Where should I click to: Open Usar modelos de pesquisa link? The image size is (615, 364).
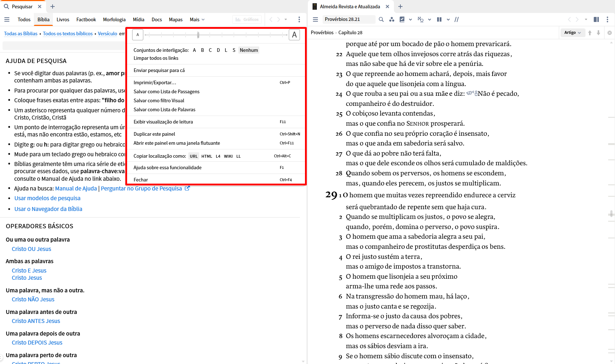point(48,198)
